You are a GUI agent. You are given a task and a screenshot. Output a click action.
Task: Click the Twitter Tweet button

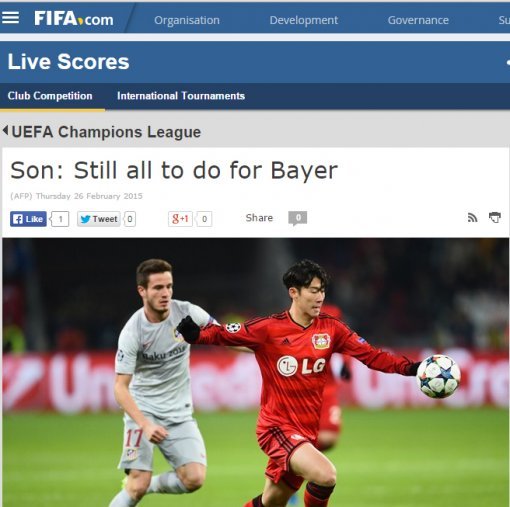coord(99,219)
